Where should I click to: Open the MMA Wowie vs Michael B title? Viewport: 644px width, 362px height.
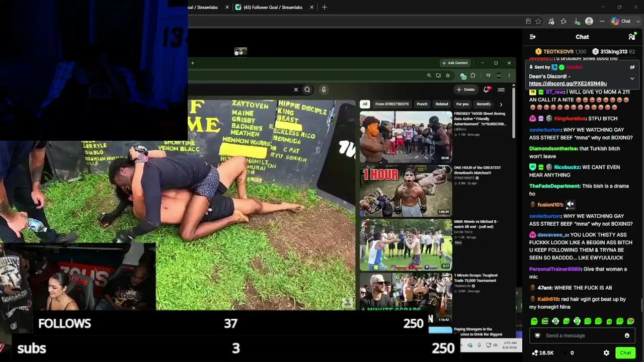click(x=476, y=224)
